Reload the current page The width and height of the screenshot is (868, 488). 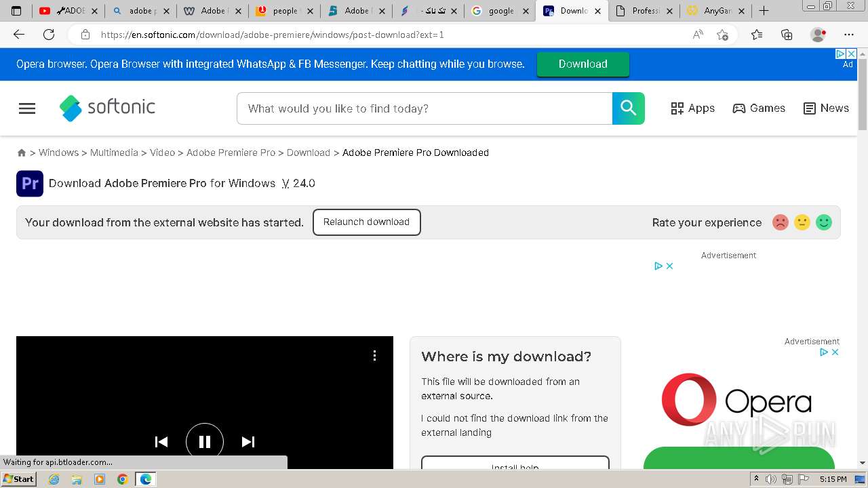point(49,35)
